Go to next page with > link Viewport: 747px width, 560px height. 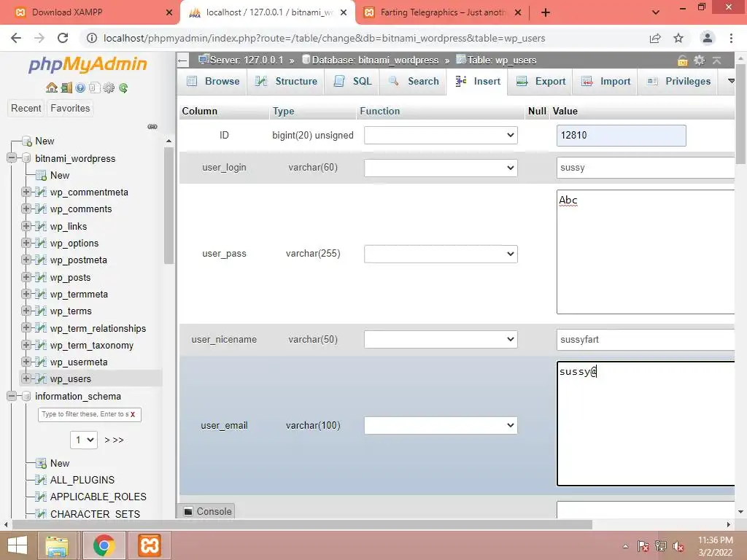pyautogui.click(x=107, y=440)
